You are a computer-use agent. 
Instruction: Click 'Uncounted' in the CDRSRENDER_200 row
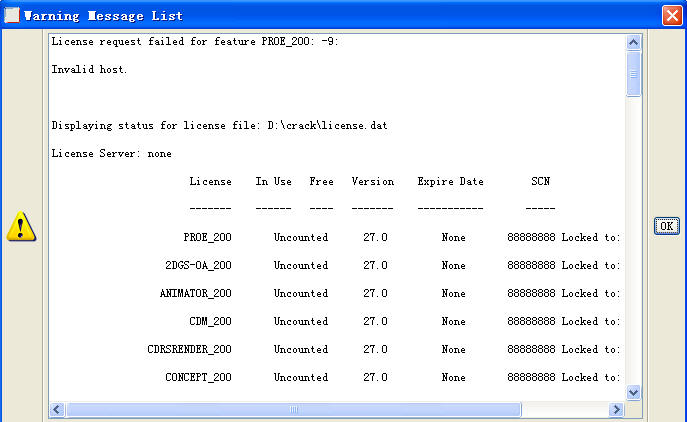301,350
